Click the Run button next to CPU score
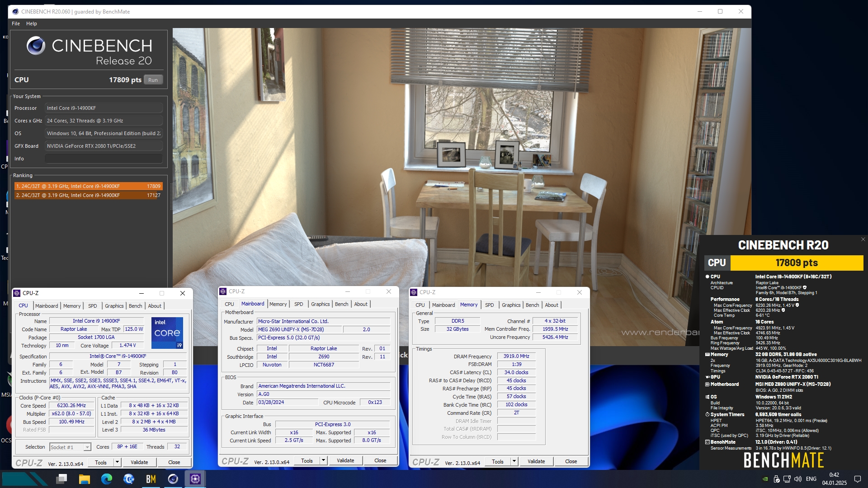This screenshot has height=488, width=868. coord(153,80)
